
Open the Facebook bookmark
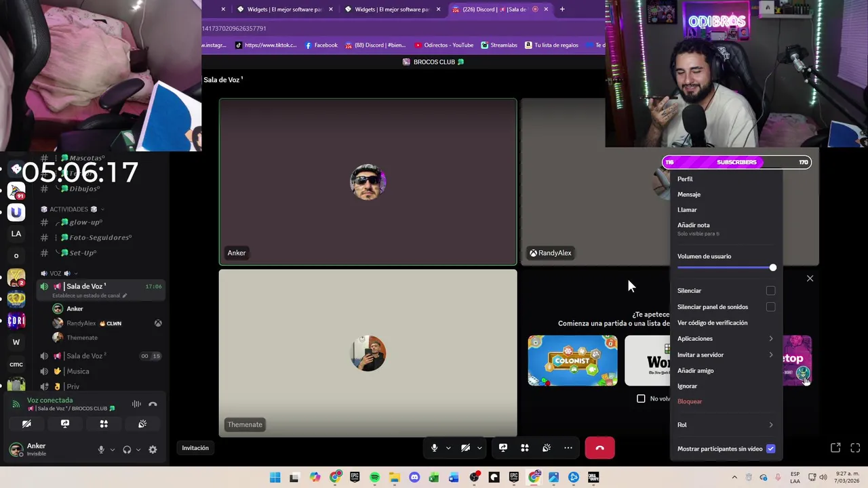[x=321, y=45]
